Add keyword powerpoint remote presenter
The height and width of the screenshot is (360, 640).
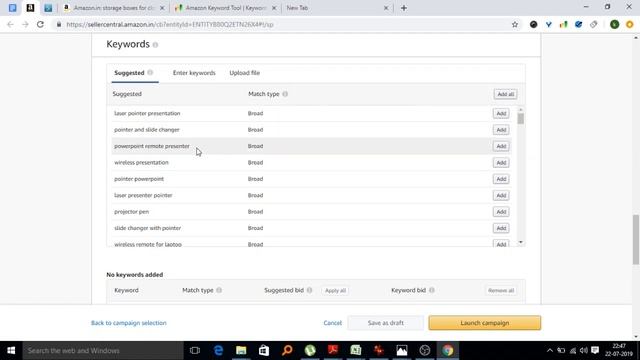[501, 146]
